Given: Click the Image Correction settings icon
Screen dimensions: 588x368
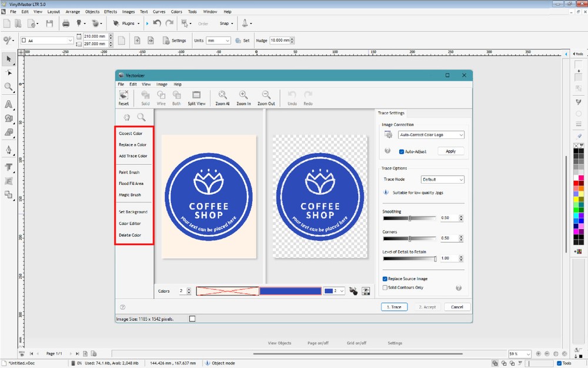Looking at the screenshot, I should (387, 134).
